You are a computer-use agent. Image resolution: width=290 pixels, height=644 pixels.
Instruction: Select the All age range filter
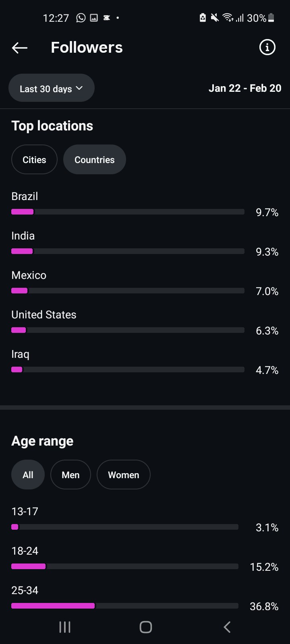point(28,475)
